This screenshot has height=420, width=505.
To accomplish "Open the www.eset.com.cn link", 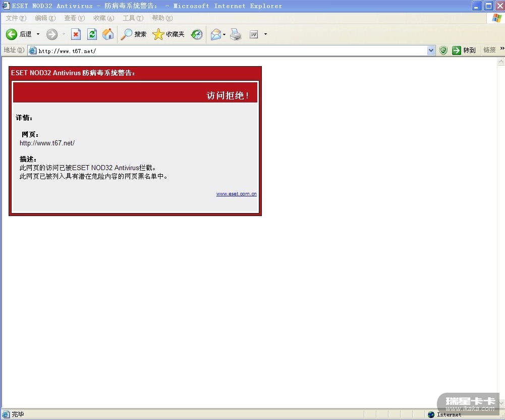I will [237, 194].
